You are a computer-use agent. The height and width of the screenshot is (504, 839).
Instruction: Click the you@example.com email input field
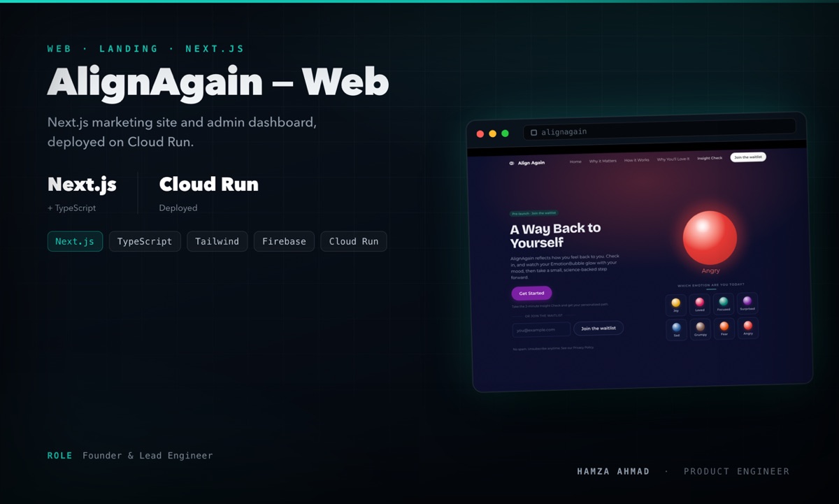(x=541, y=329)
